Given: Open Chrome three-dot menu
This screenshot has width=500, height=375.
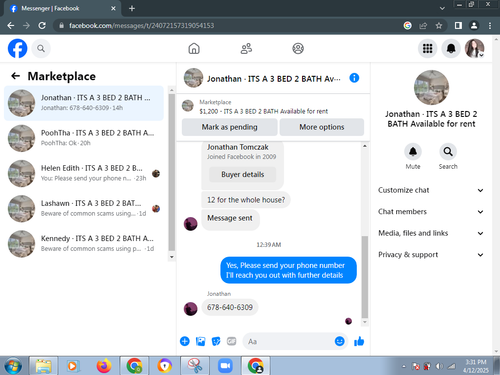Looking at the screenshot, I should coord(490,26).
